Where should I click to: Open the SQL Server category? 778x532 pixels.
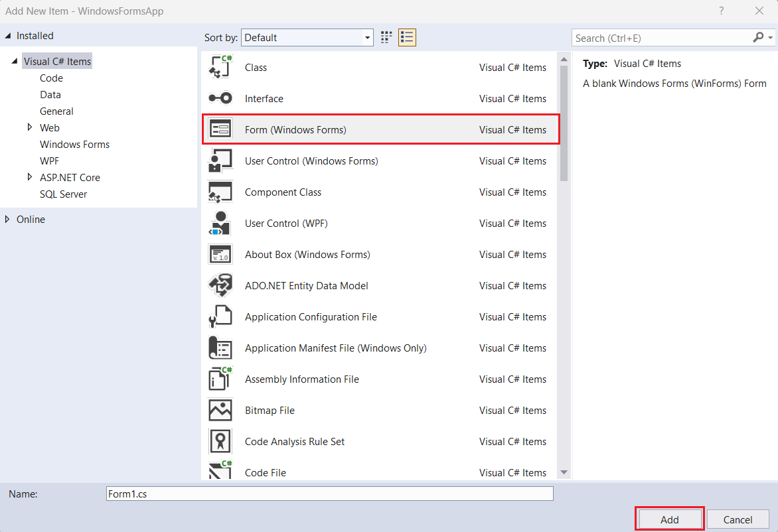tap(63, 194)
